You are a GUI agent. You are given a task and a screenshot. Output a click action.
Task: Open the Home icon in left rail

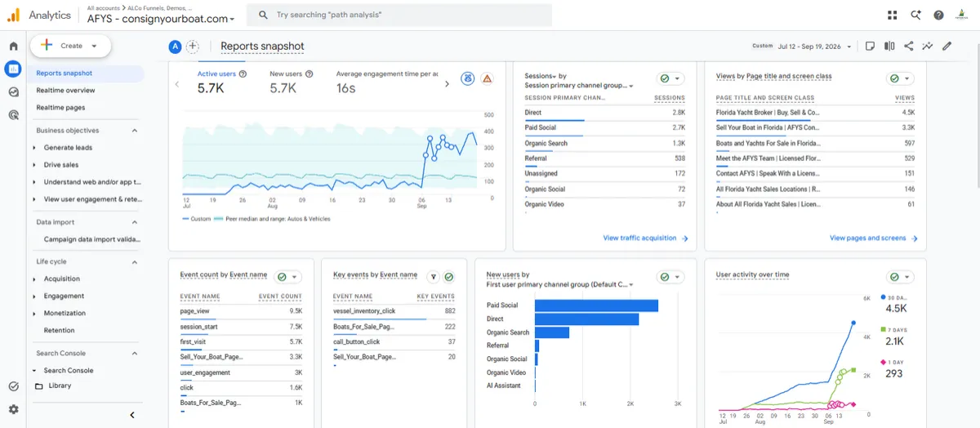tap(13, 47)
